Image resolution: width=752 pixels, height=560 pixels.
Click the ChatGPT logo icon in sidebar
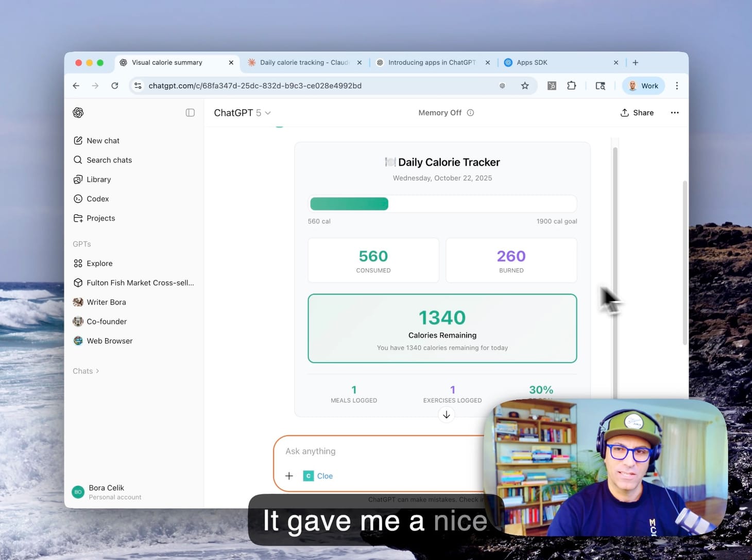78,113
